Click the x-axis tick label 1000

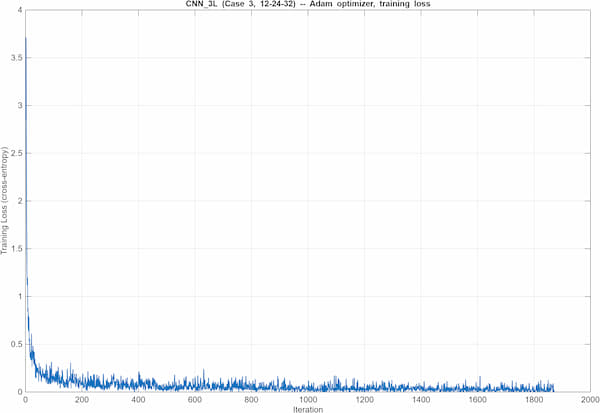coord(308,400)
